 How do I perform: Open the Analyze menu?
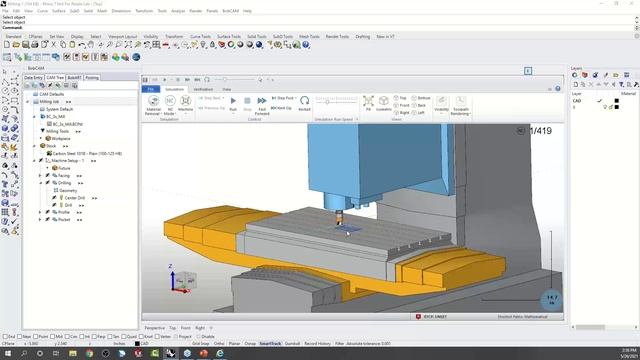point(178,11)
